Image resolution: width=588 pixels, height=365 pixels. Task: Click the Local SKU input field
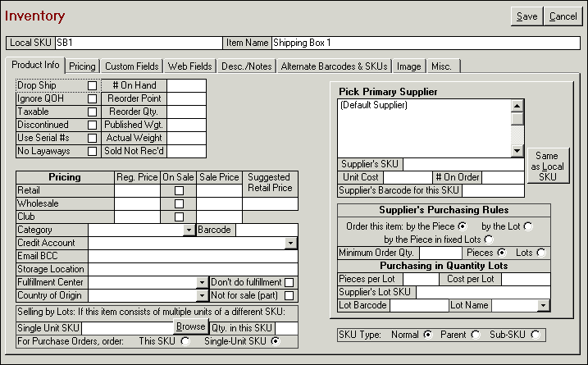tap(139, 43)
